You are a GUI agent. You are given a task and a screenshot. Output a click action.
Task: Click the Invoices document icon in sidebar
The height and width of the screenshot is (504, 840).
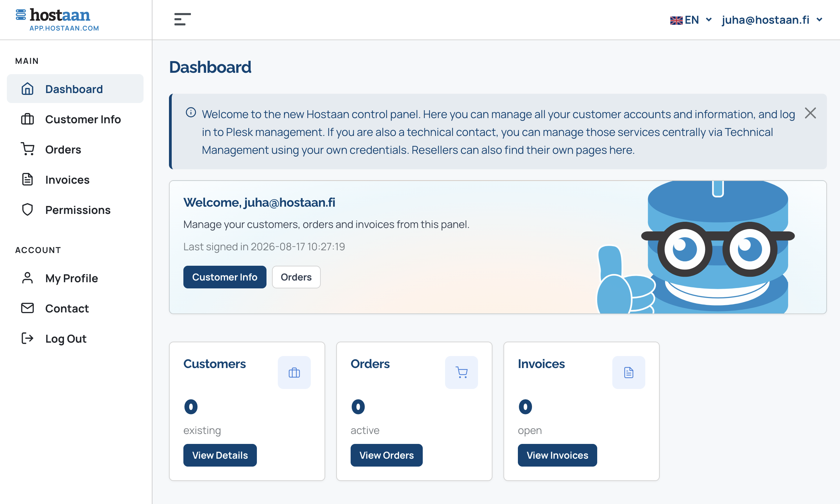[x=27, y=180]
